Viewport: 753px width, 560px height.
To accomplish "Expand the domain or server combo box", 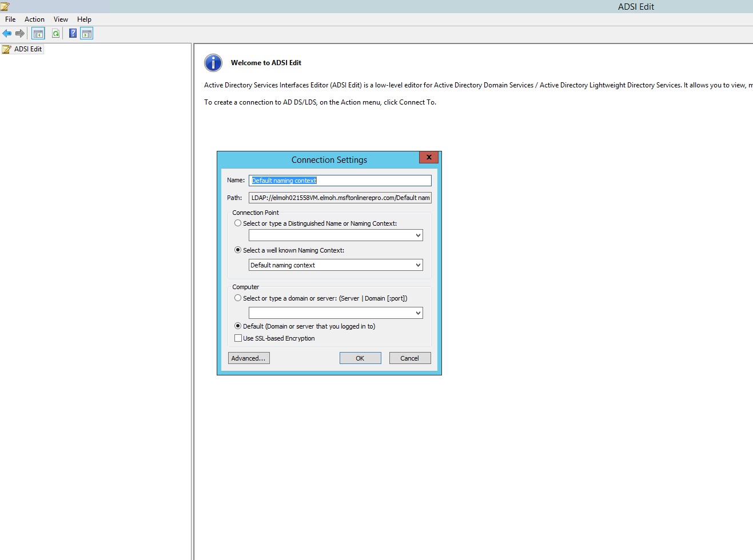I will tap(418, 313).
